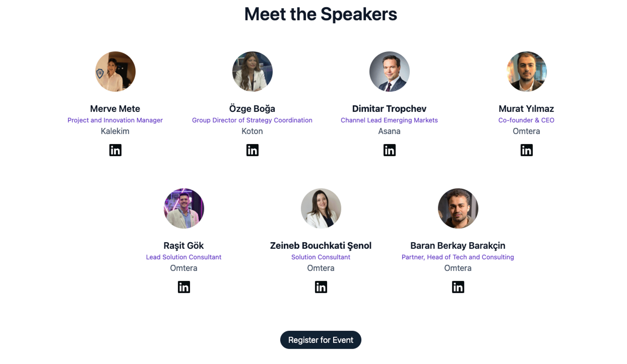Click Murat Yılmaz's profile picture
This screenshot has height=364, width=627.
click(526, 72)
